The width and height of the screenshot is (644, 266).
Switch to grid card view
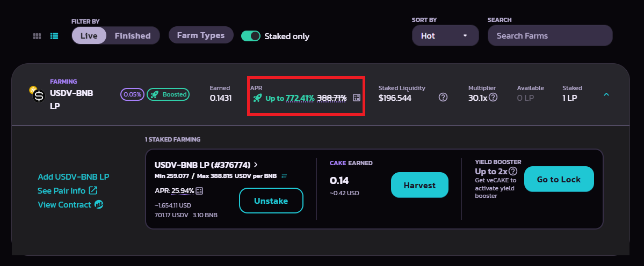(37, 36)
